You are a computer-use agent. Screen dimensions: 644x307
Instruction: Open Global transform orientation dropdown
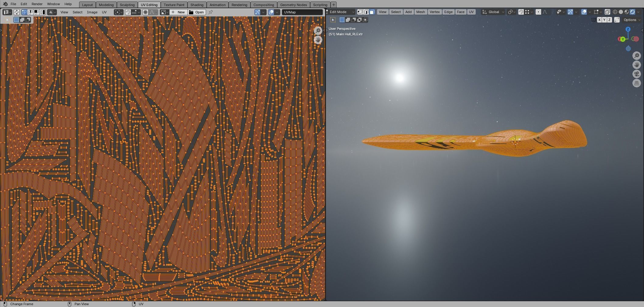tap(493, 12)
